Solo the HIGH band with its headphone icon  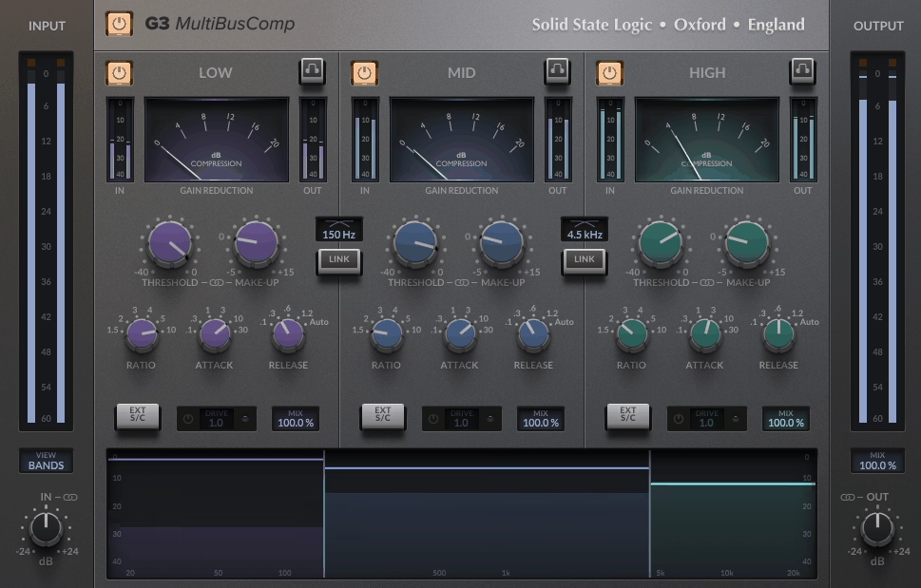(x=802, y=72)
